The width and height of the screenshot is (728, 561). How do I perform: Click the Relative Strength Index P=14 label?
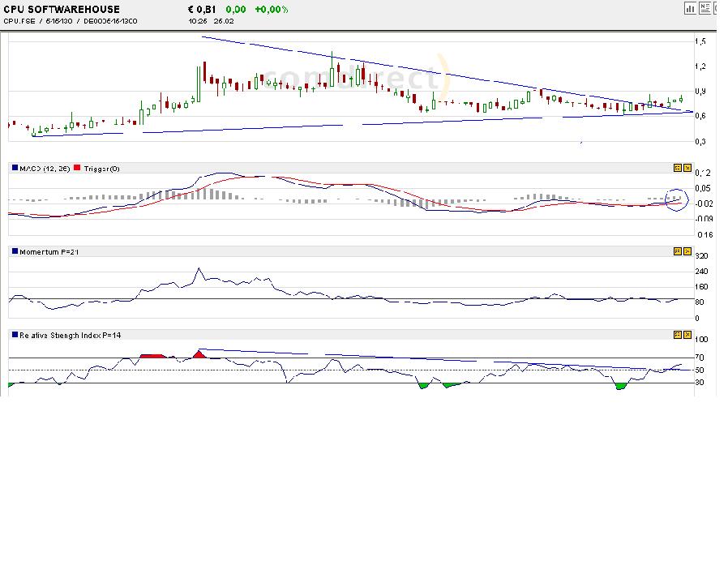(x=70, y=335)
